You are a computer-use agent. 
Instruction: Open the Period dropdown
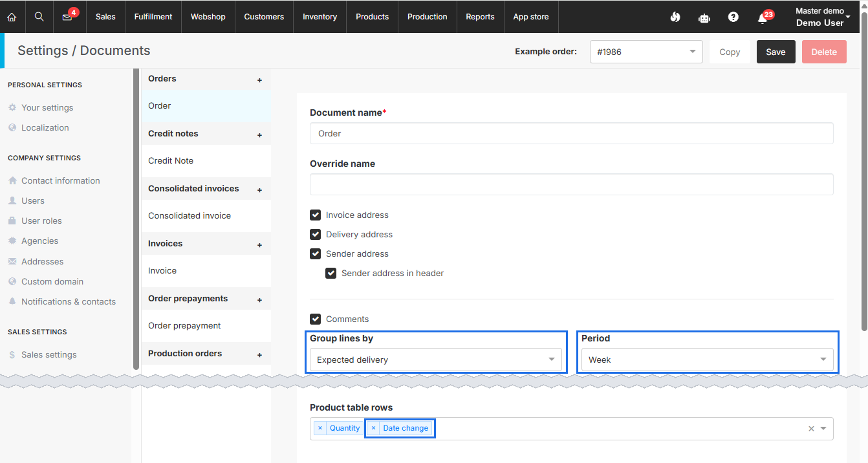pos(707,360)
